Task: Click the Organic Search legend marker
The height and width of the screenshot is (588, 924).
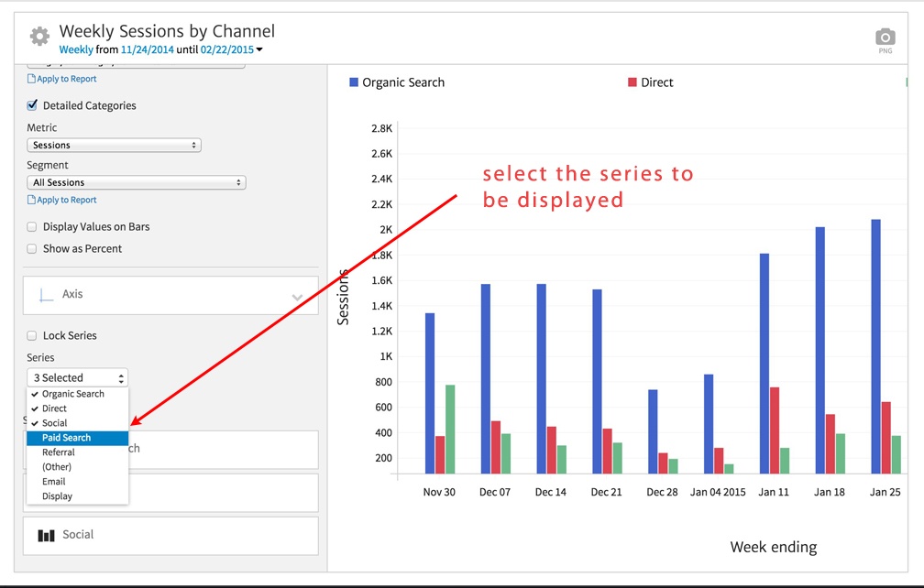Action: click(x=354, y=82)
